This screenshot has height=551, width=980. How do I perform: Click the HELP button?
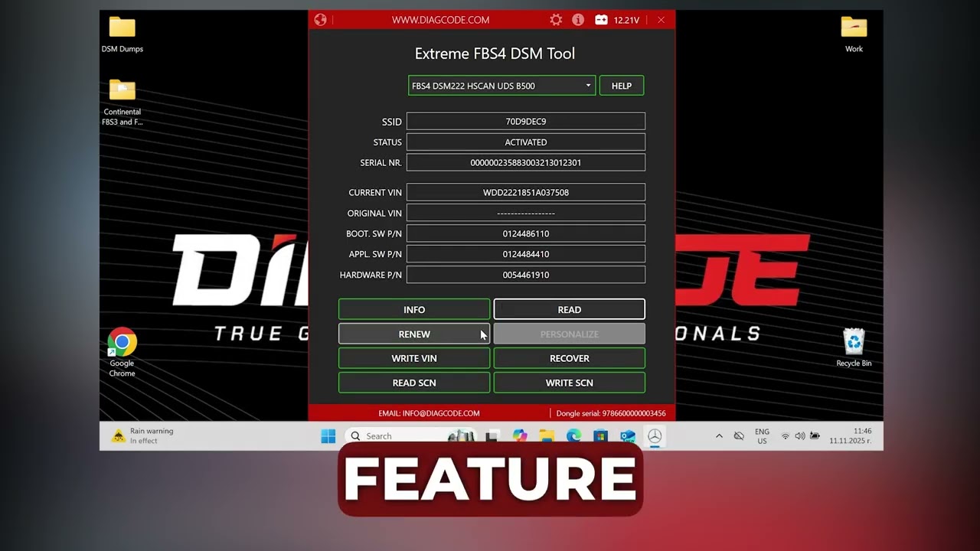(622, 86)
